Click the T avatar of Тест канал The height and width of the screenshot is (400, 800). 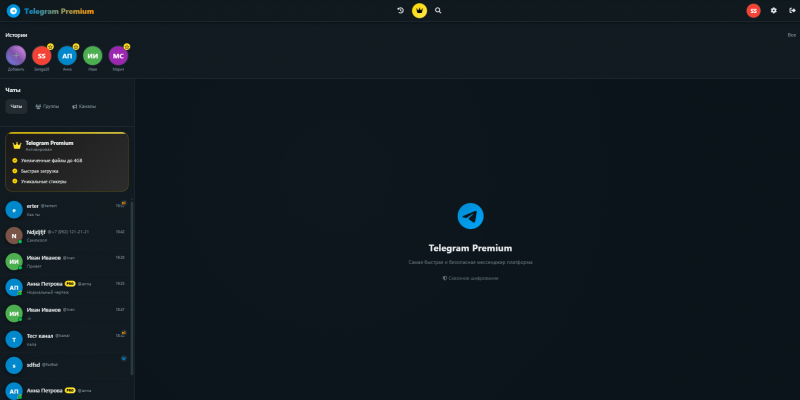tap(14, 339)
